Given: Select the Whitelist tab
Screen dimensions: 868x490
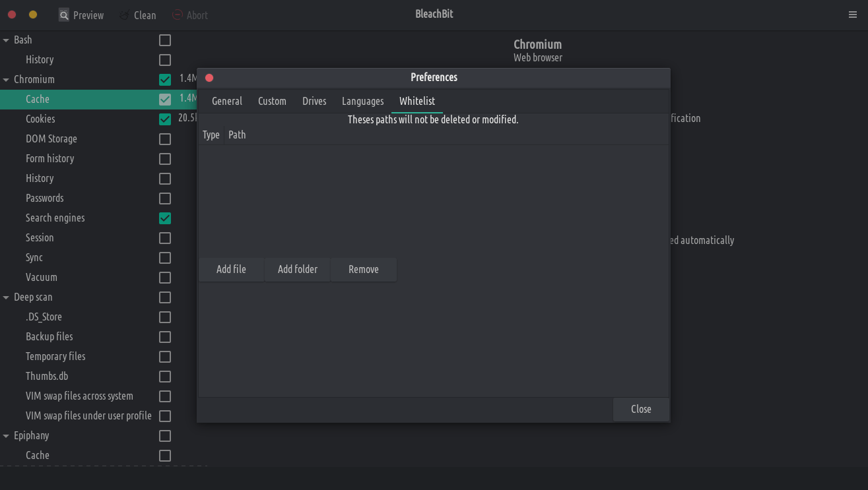Looking at the screenshot, I should pyautogui.click(x=417, y=101).
